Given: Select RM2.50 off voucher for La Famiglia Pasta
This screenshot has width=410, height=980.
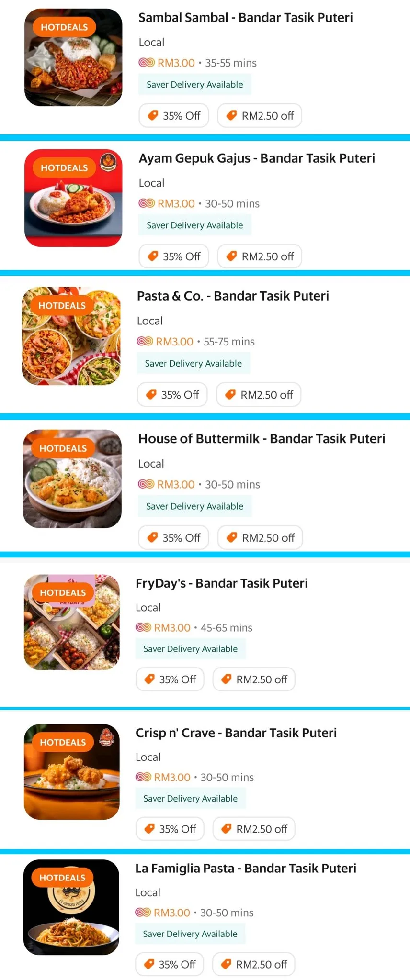Looking at the screenshot, I should pos(254,964).
